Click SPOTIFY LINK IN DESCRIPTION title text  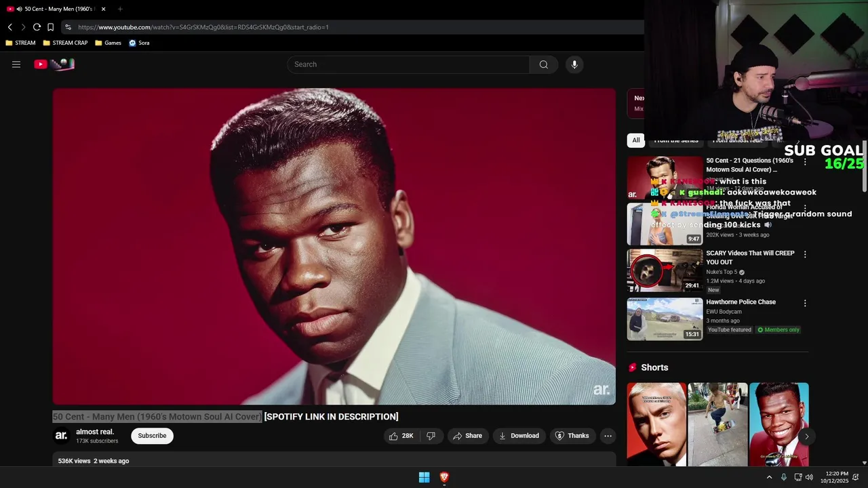pyautogui.click(x=331, y=417)
